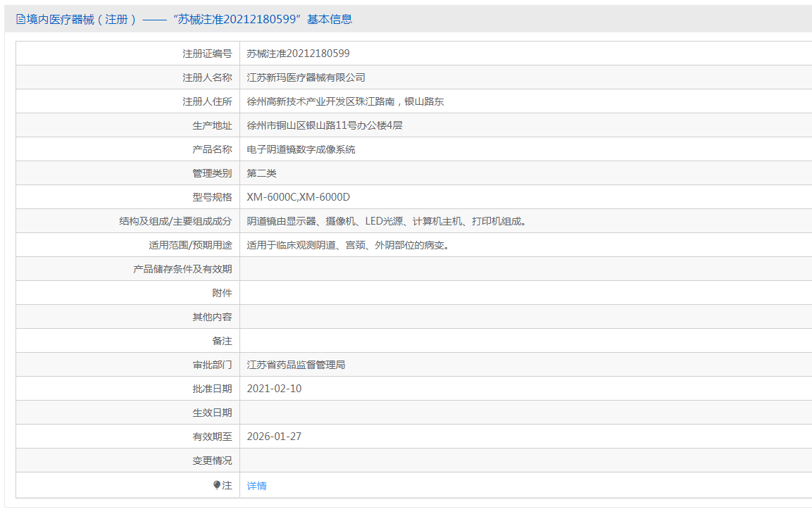
Task: Click the 附件 label
Action: coord(222,293)
